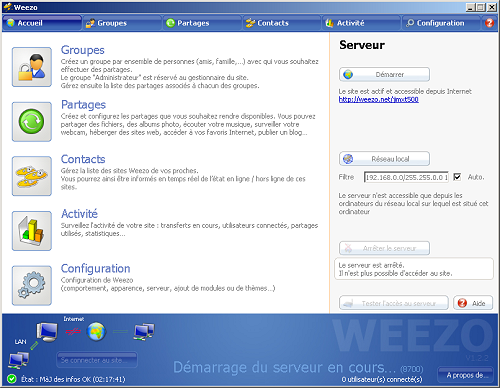Viewport: 500px width, 388px height.
Task: Open the Partages heading link
Action: click(83, 105)
